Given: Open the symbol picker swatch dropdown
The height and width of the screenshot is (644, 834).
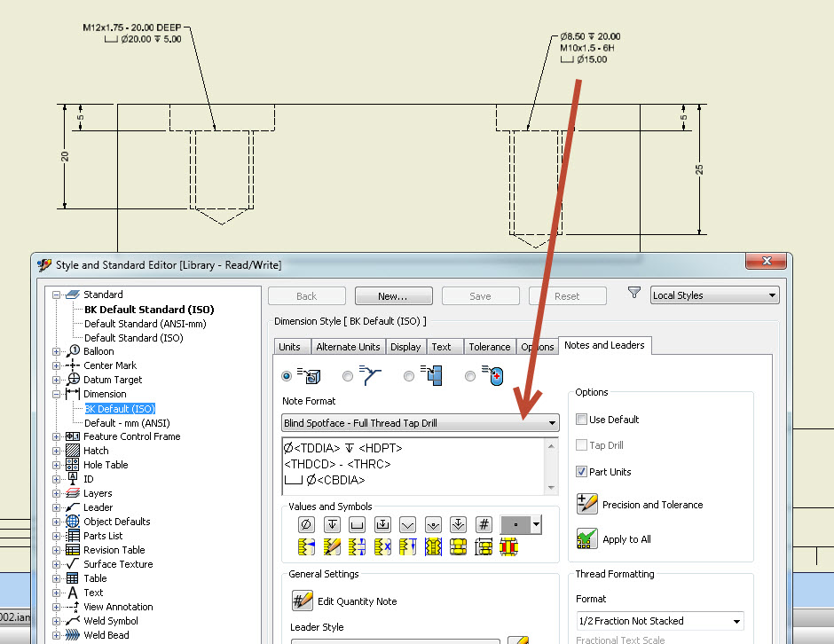Looking at the screenshot, I should (536, 524).
